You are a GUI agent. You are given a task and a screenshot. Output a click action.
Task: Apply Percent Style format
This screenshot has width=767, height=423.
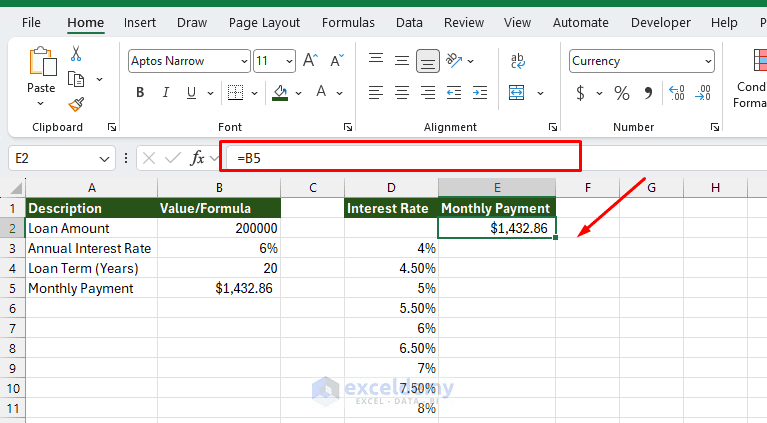point(622,92)
